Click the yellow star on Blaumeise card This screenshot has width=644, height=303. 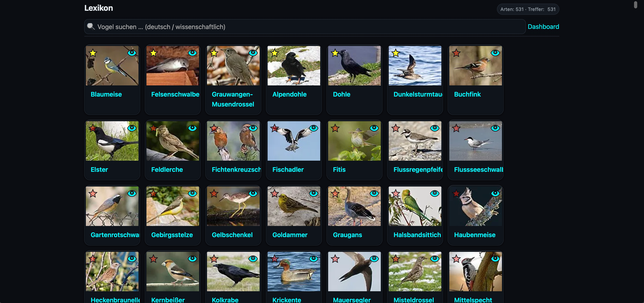(93, 53)
